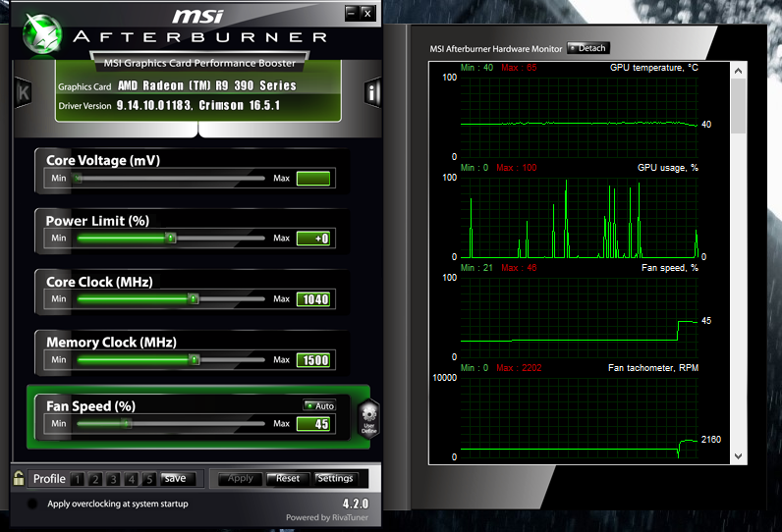This screenshot has height=532, width=782.
Task: Click the AMD Radeon R9 390 Series text
Action: pyautogui.click(x=207, y=85)
